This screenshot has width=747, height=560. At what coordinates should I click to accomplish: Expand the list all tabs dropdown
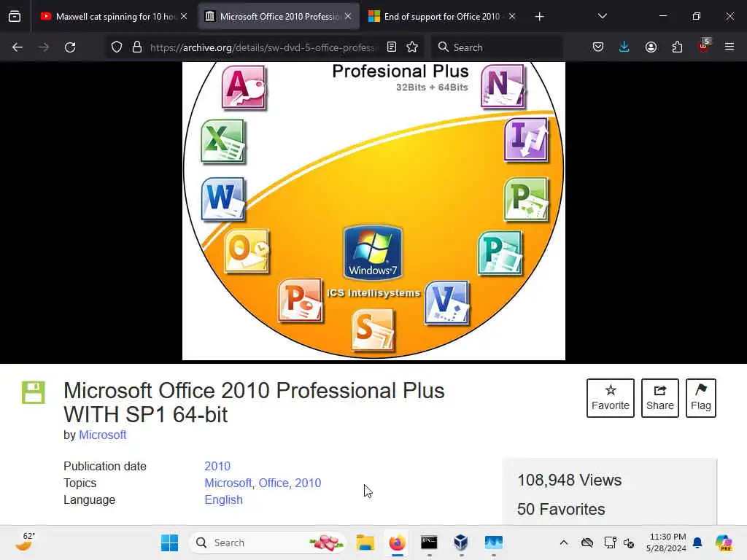coord(602,17)
